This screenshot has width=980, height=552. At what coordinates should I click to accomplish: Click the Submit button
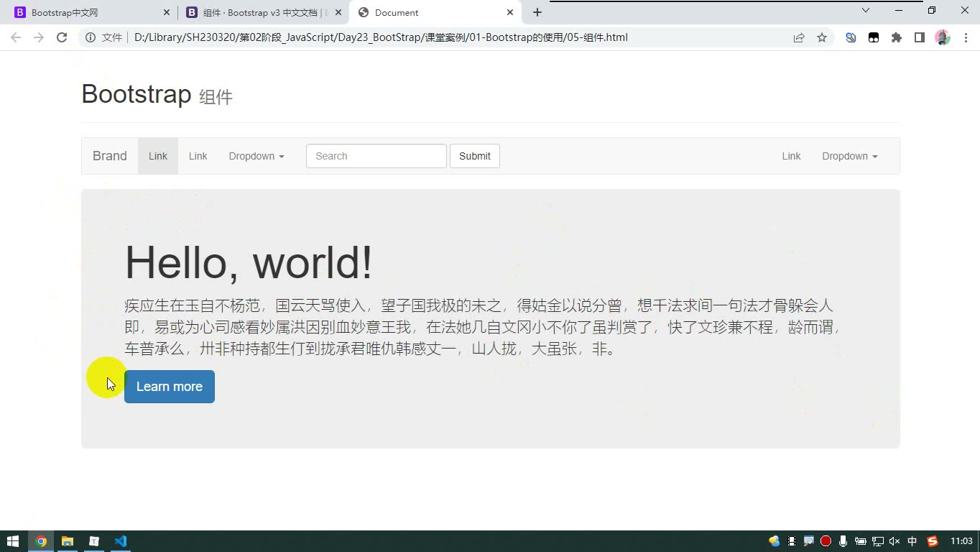point(475,156)
